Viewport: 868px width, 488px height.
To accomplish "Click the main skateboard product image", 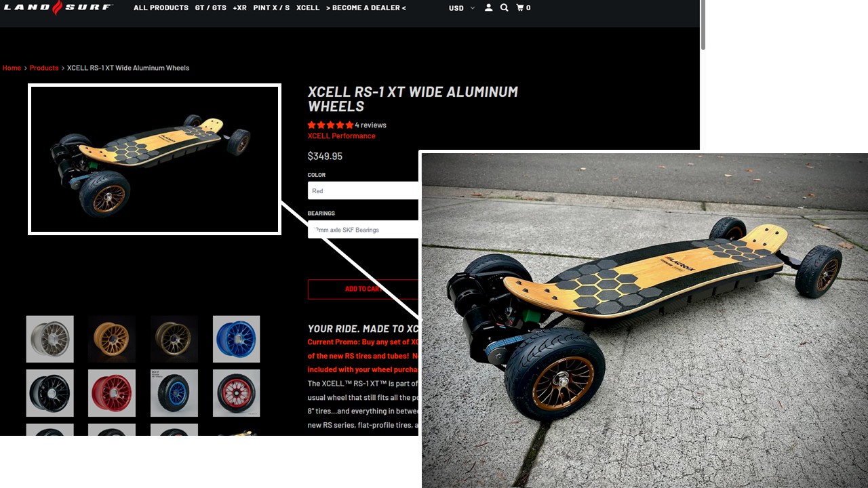I will (155, 159).
